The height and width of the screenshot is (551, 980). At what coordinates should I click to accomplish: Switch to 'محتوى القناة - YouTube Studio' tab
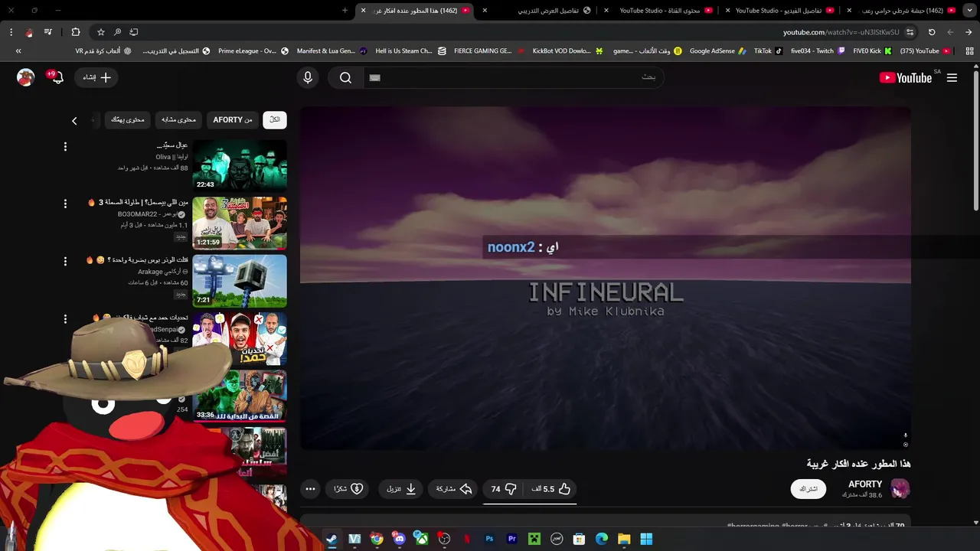(659, 11)
